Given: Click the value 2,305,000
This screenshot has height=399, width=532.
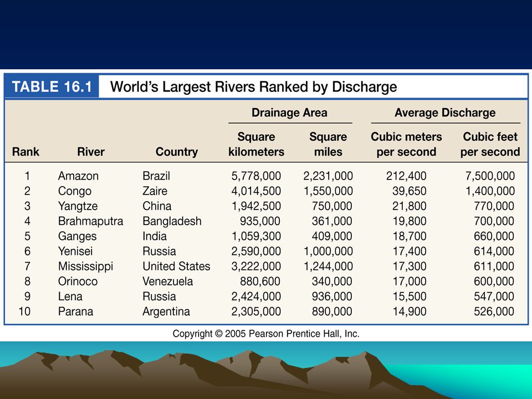Looking at the screenshot, I should tap(256, 311).
